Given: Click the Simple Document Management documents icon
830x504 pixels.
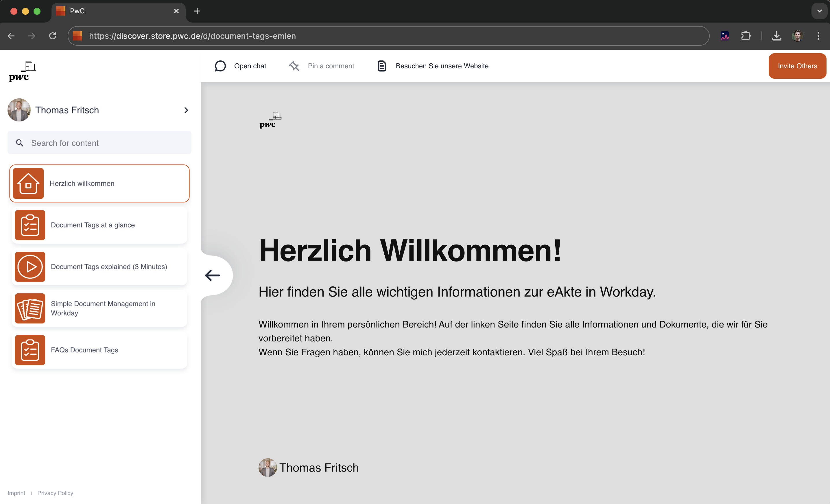Looking at the screenshot, I should (30, 308).
